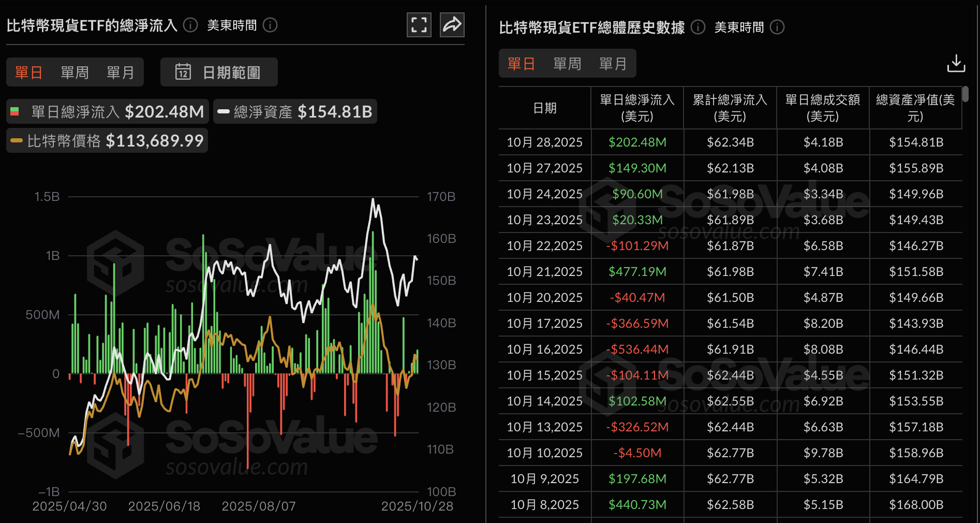This screenshot has height=523, width=980.
Task: Open the calendar icon in the date range button
Action: 184,72
